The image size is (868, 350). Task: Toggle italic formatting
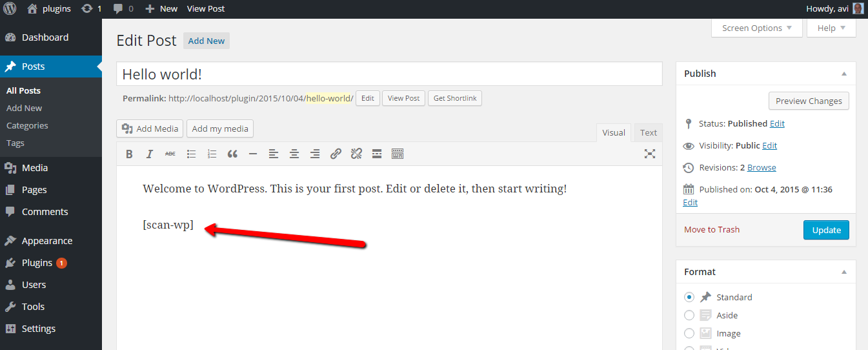(x=150, y=154)
